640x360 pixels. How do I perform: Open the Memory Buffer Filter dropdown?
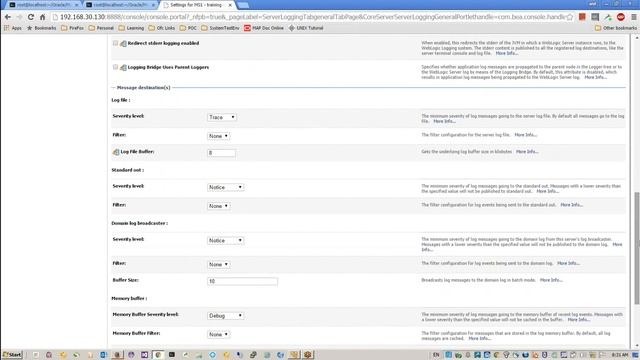[218, 334]
